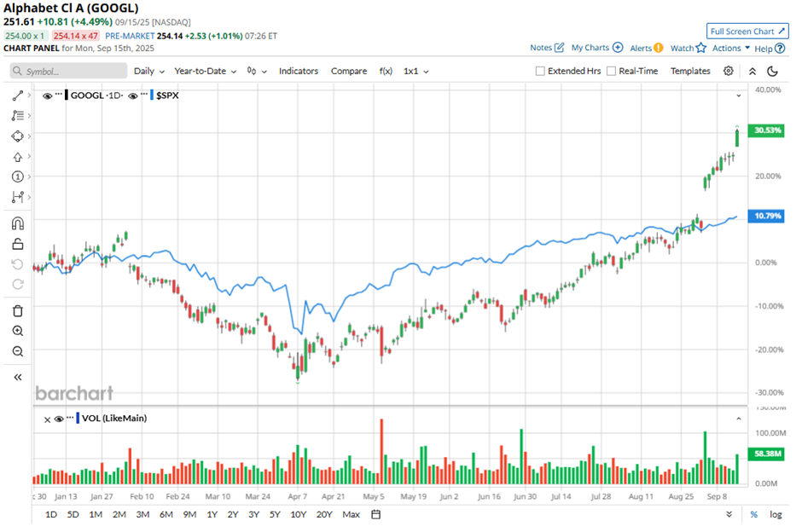This screenshot has width=802, height=532.
Task: Click the 58.38M volume label
Action: [765, 454]
